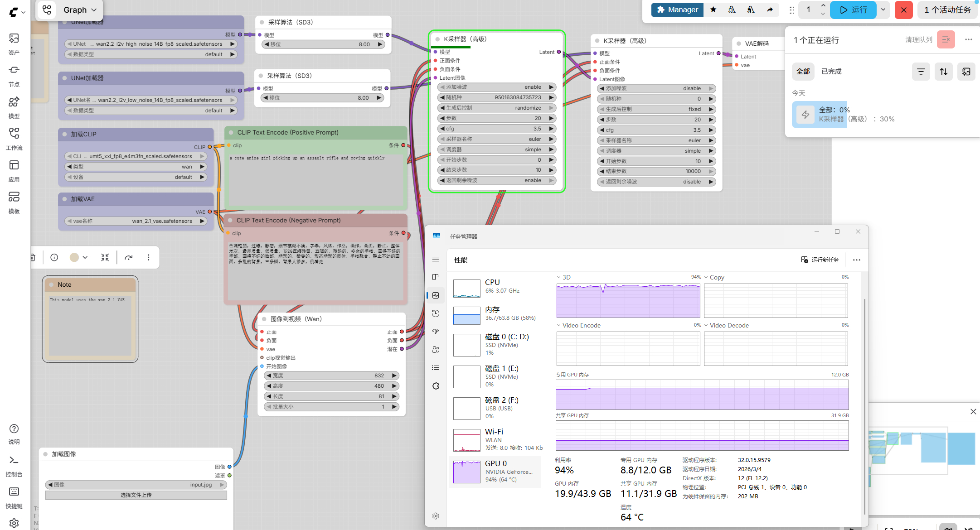Click the queue filter icon
Viewport: 980px width, 530px height.
point(921,72)
